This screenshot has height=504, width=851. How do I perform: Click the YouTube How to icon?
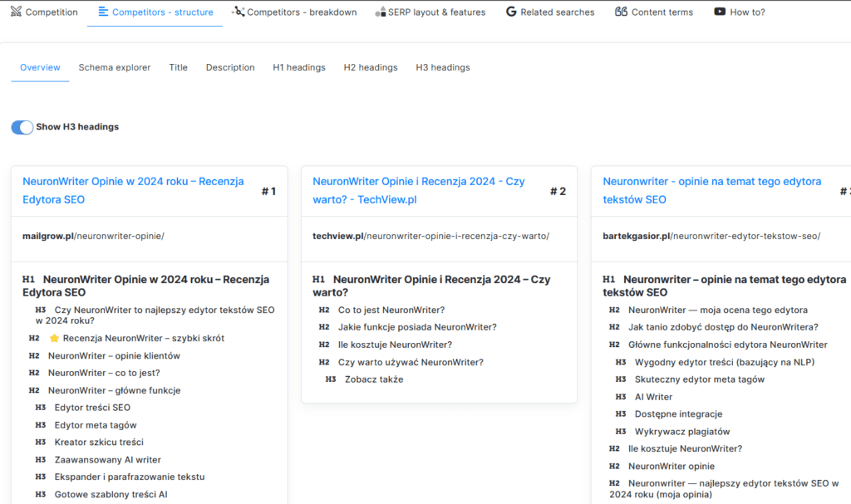pyautogui.click(x=720, y=12)
